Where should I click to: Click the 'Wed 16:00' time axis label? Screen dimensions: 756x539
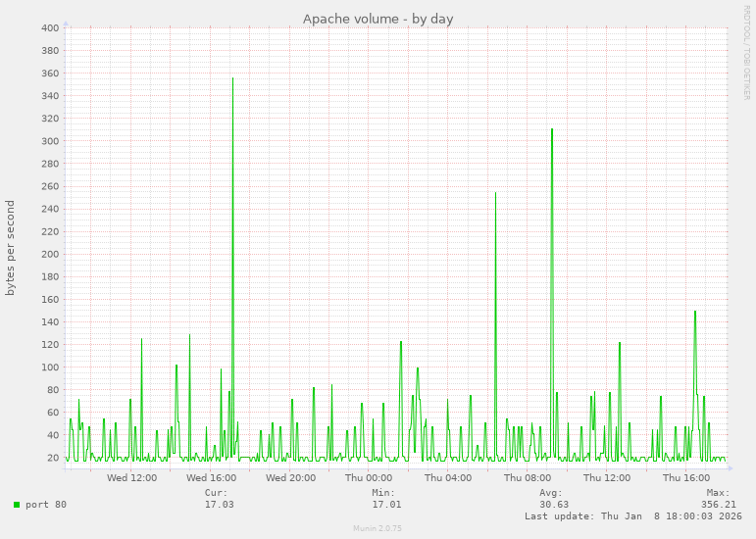tap(211, 478)
